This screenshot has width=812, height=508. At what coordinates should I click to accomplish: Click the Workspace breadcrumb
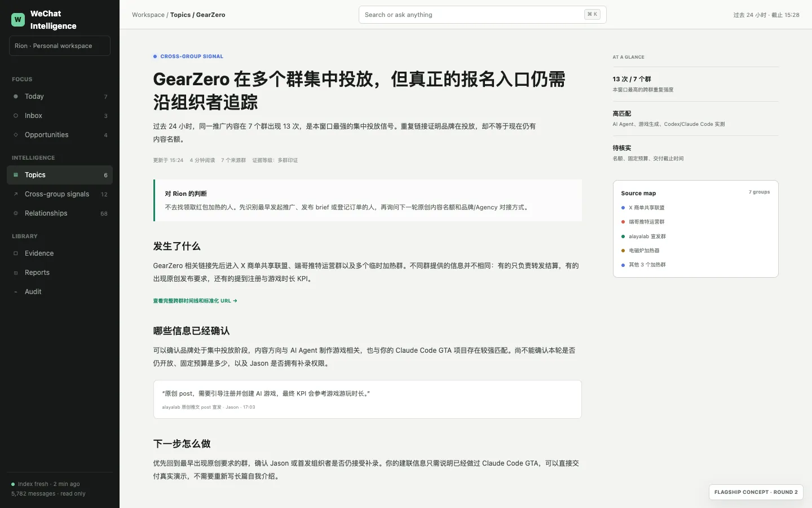click(x=148, y=15)
